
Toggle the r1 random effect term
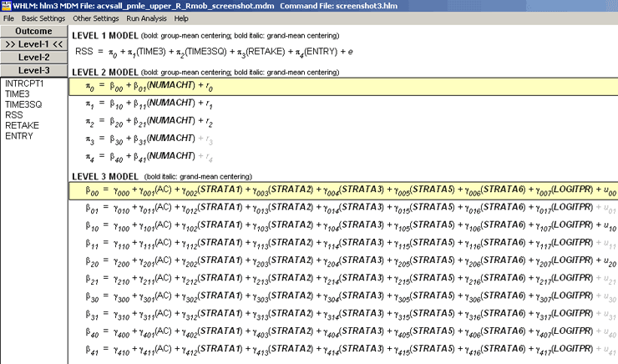point(209,104)
